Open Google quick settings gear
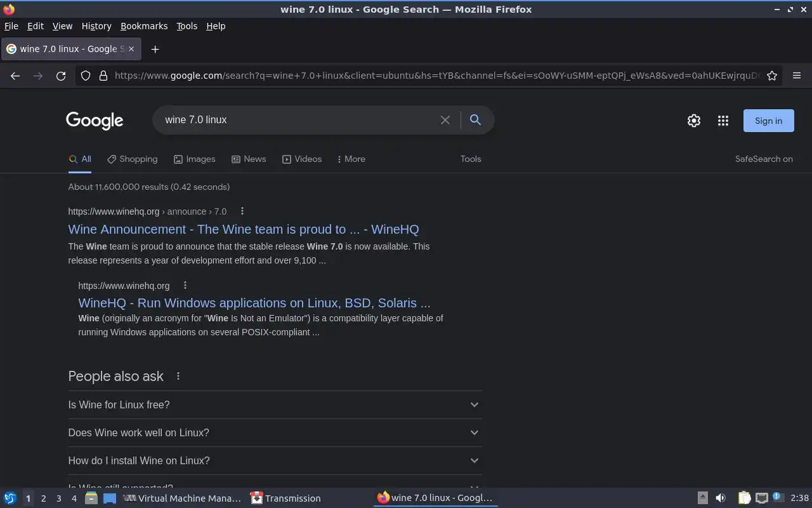This screenshot has width=812, height=508. (694, 121)
